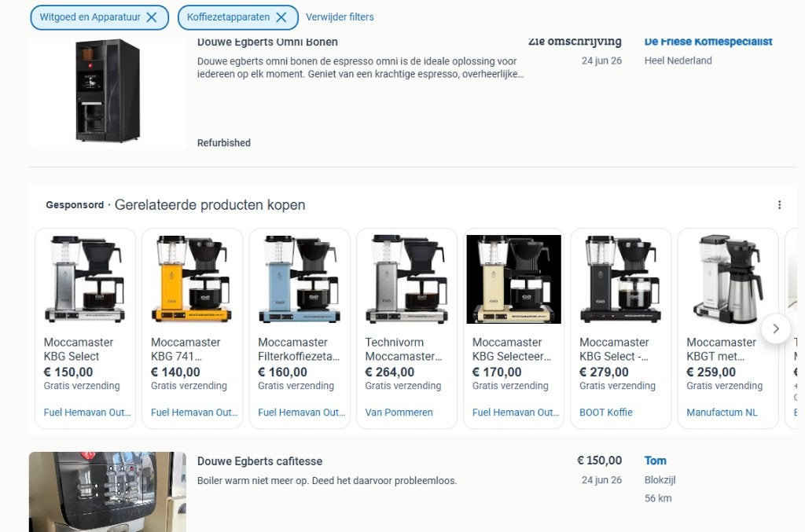Open BOOT Koffie shop link
The height and width of the screenshot is (532, 805).
pos(606,413)
